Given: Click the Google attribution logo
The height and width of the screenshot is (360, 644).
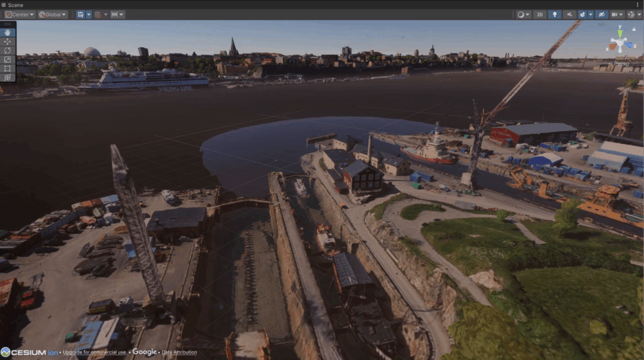Looking at the screenshot, I should coord(144,352).
